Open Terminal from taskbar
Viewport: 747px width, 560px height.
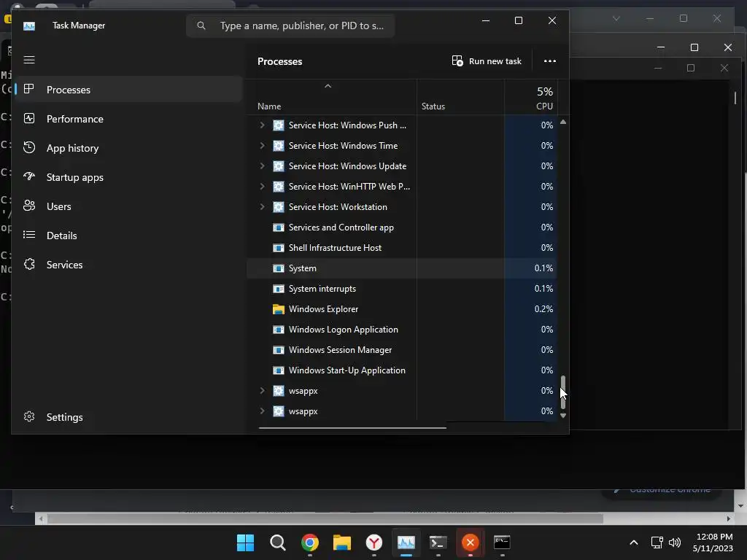pos(438,542)
